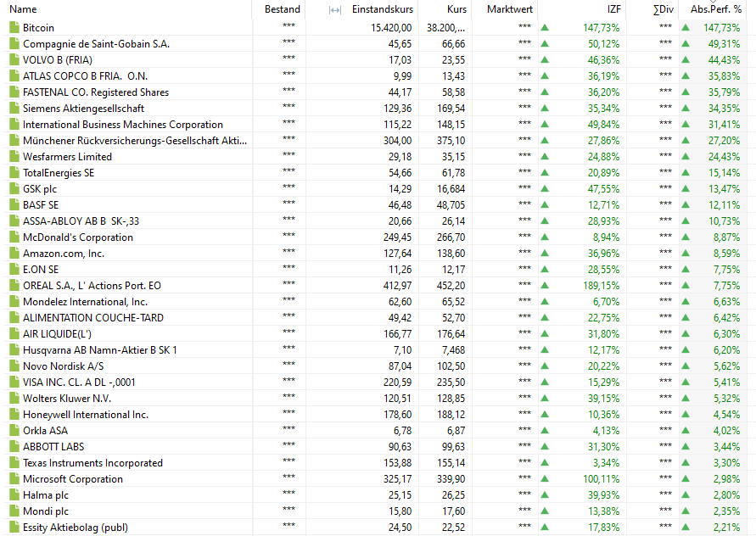
Task: Click the column-width arrows icon in the table header
Action: tap(334, 10)
